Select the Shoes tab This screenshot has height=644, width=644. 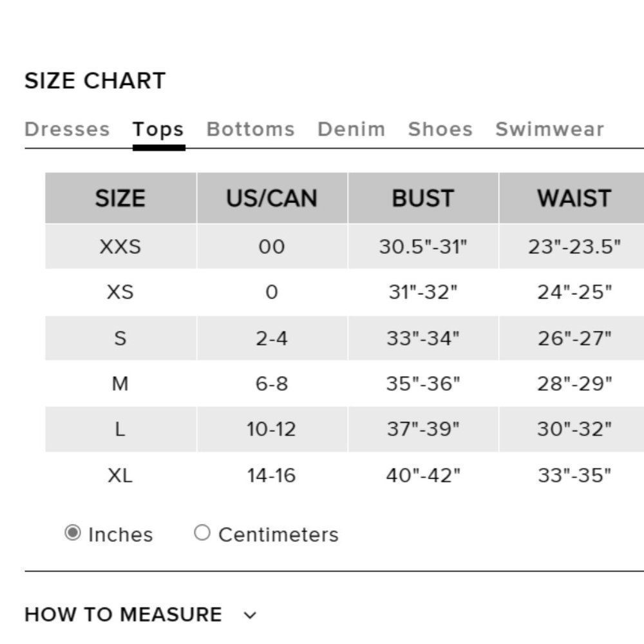pos(440,129)
